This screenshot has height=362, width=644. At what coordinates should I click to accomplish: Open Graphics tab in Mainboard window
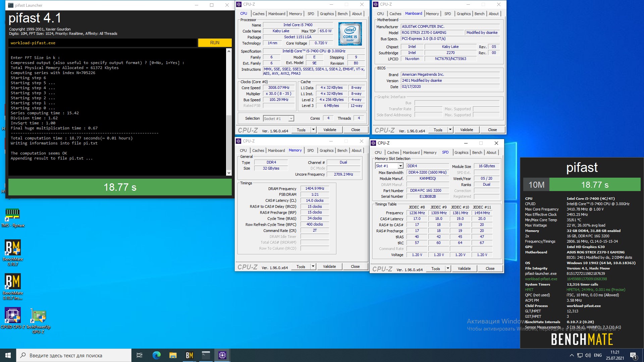(x=464, y=14)
